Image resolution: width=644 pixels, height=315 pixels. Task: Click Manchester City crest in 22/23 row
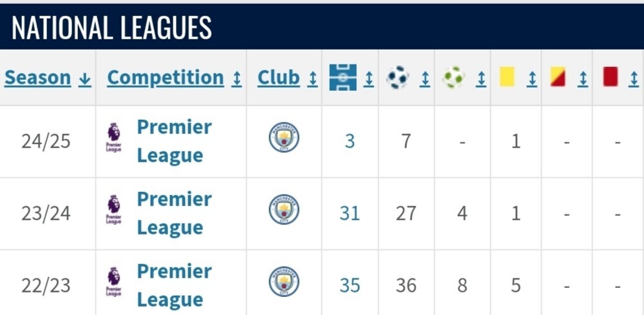click(284, 282)
